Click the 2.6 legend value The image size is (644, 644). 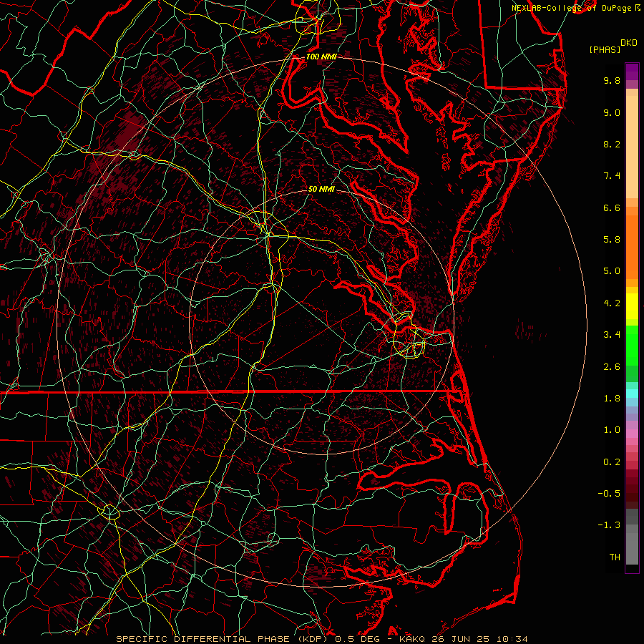coord(612,367)
